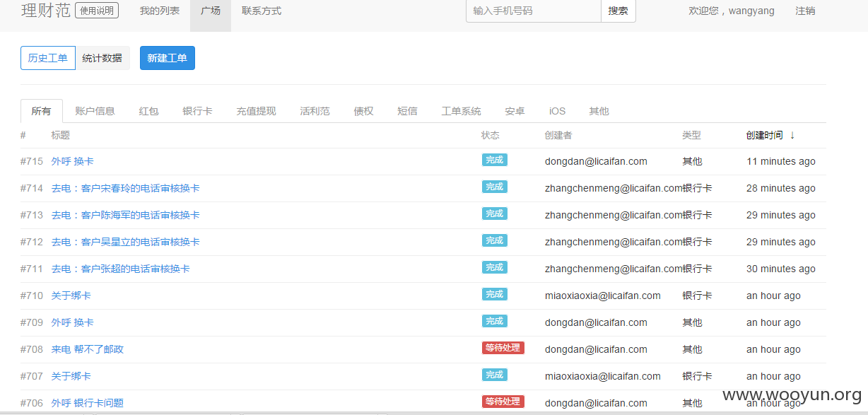Screen dimensions: 868x415
Task: Switch to the 充值提现 tab
Action: 256,111
